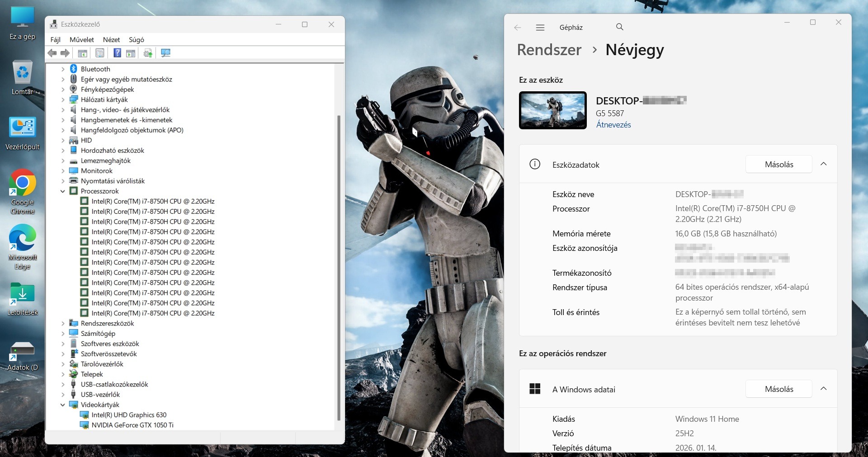The height and width of the screenshot is (457, 868).
Task: Go to Rendszer via the breadcrumb
Action: (x=549, y=50)
